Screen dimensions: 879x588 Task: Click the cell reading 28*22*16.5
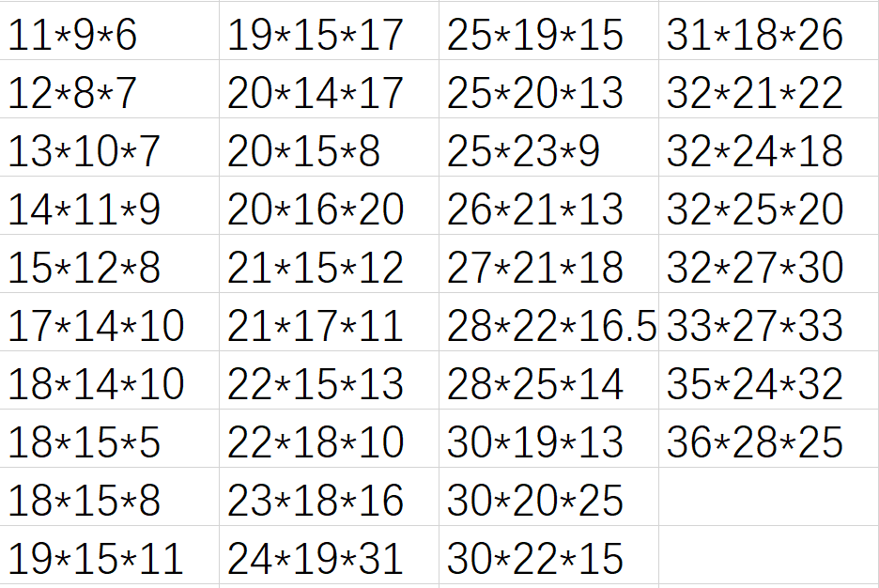548,322
